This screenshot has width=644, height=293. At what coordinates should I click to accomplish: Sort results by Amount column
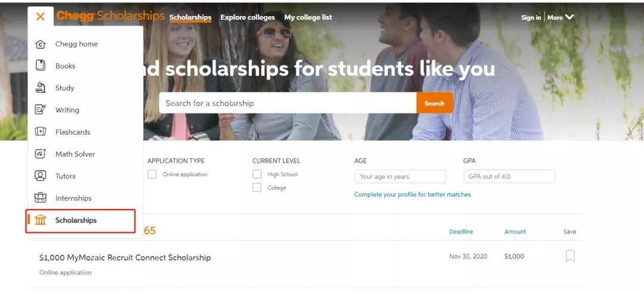tap(515, 232)
